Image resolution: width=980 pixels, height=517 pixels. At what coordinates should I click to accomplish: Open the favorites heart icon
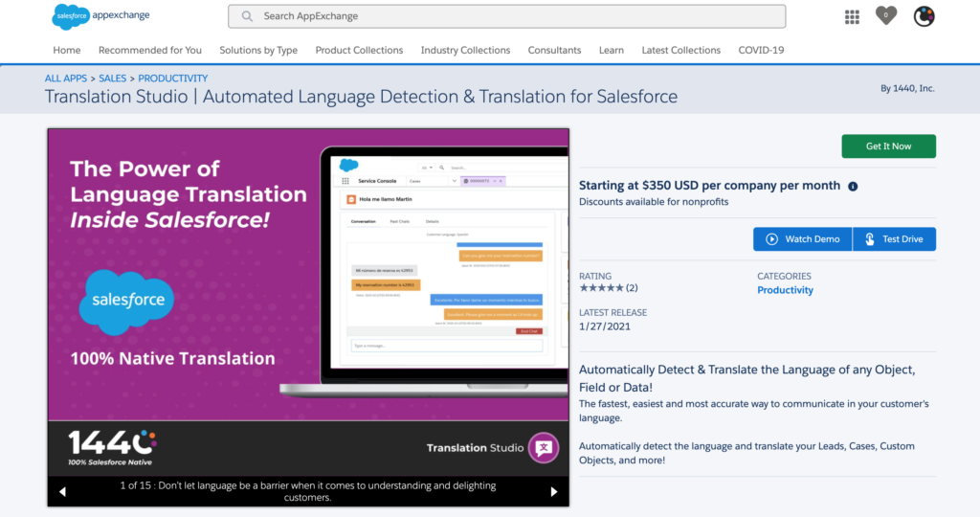(885, 15)
